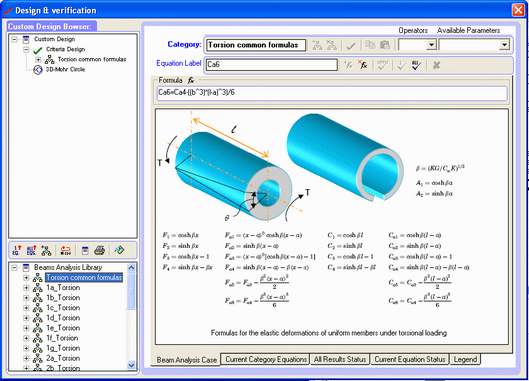The image size is (529, 381).
Task: Click the upload single equation icon
Action: pos(17,250)
